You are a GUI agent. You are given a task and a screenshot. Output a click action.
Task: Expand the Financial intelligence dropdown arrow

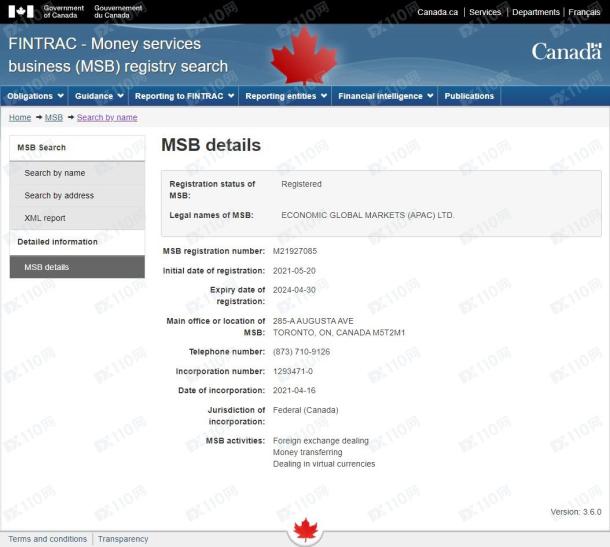(x=430, y=96)
